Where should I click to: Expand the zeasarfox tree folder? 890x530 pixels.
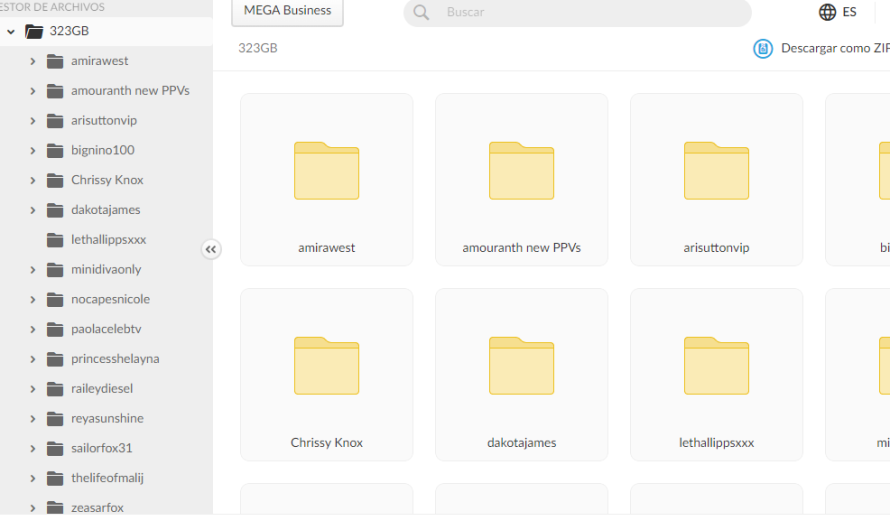[32, 508]
